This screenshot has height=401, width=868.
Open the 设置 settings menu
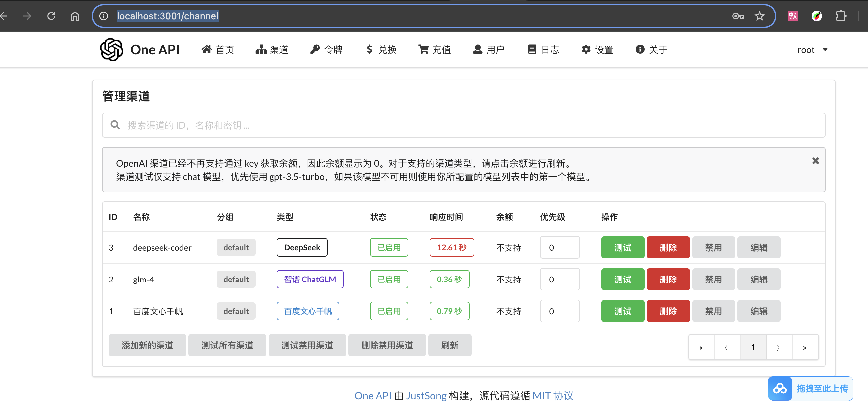[597, 50]
